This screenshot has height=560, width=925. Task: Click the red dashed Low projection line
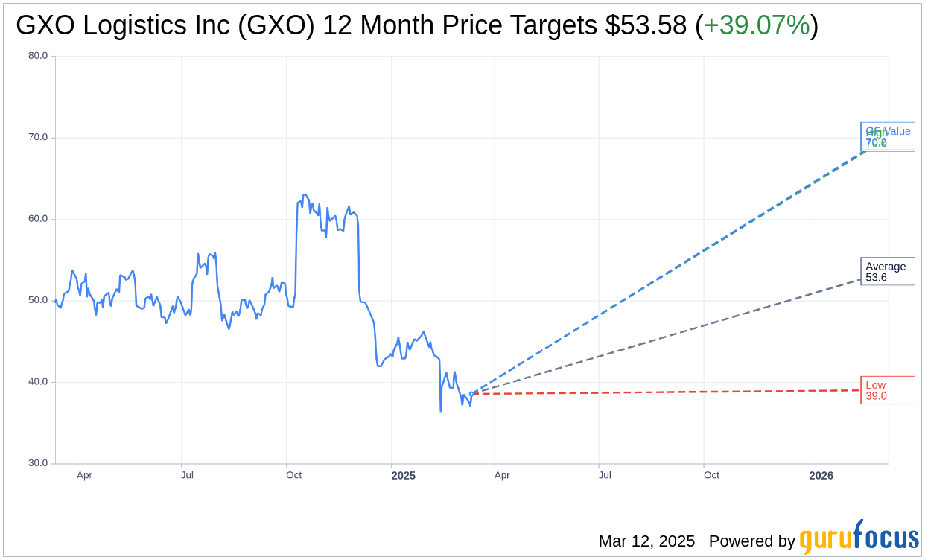pyautogui.click(x=670, y=392)
